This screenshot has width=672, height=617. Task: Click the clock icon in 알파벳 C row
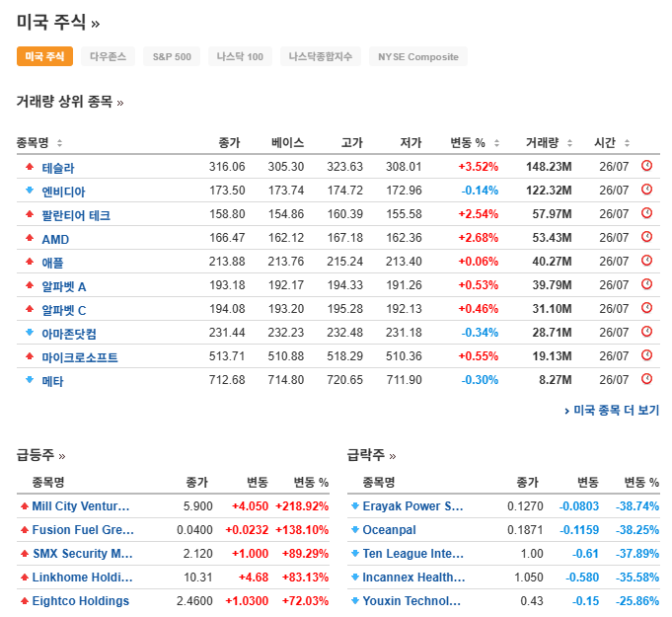coord(646,308)
